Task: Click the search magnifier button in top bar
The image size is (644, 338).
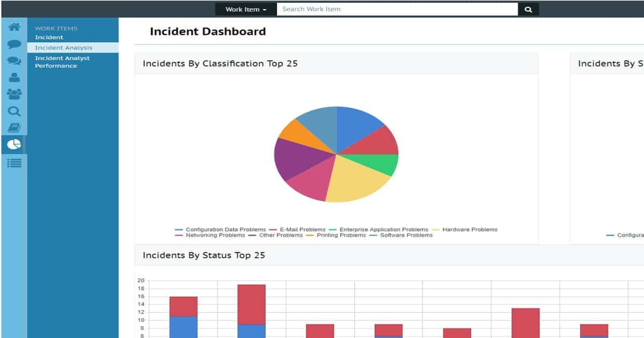Action: 528,9
